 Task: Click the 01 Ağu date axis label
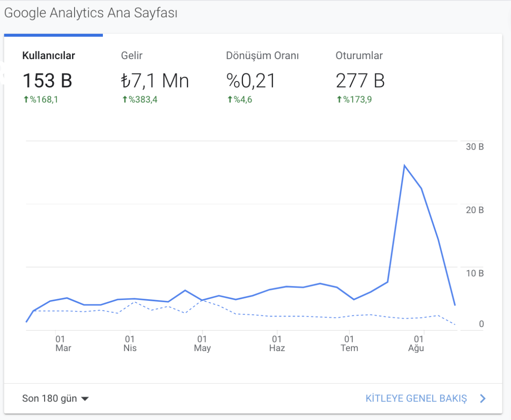[416, 343]
